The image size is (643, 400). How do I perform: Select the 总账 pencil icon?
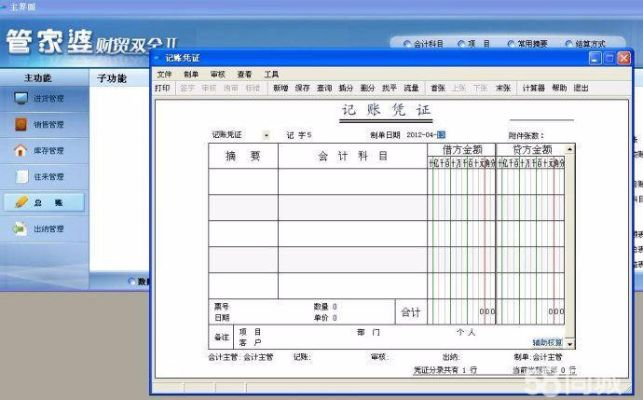[x=21, y=202]
